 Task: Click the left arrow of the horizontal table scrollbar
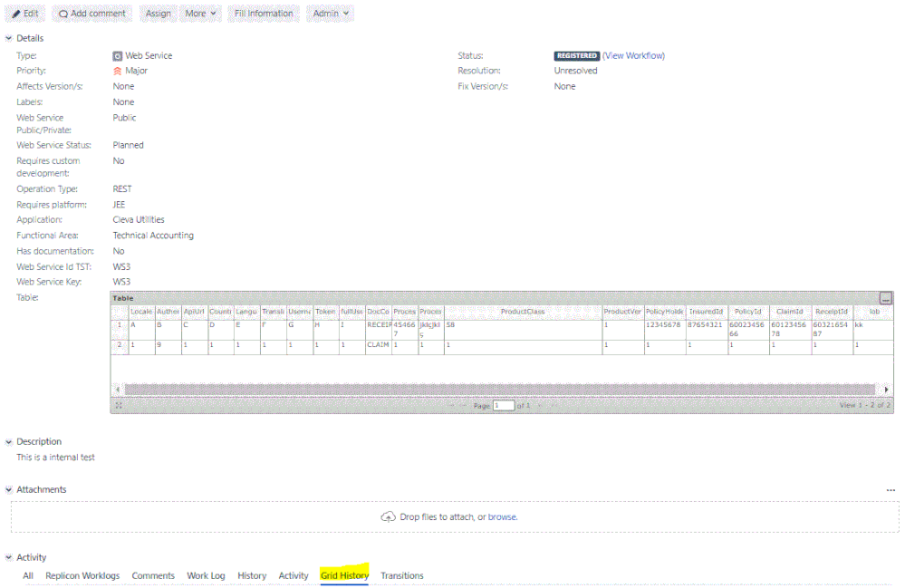pos(118,390)
